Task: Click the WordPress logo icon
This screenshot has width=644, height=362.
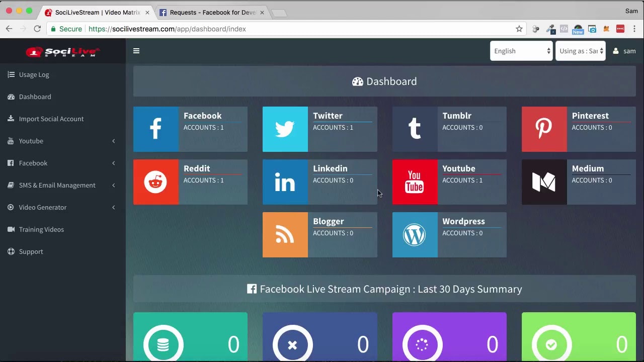Action: pyautogui.click(x=415, y=235)
